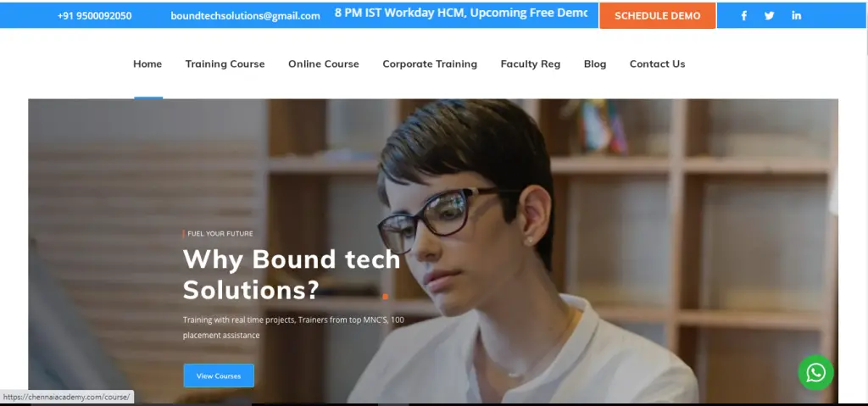Viewport: 868px width, 406px height.
Task: Open the Facebook icon link
Action: (x=744, y=15)
